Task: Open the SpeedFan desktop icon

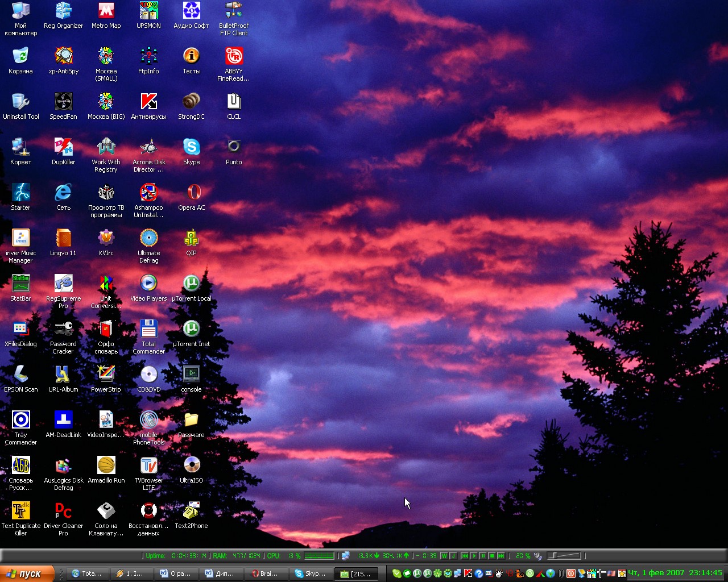Action: (63, 102)
